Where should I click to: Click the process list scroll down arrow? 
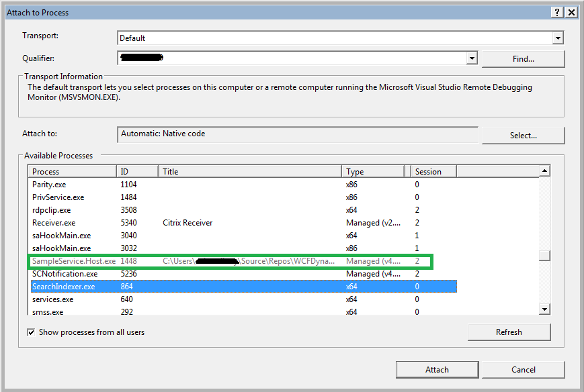tap(544, 309)
